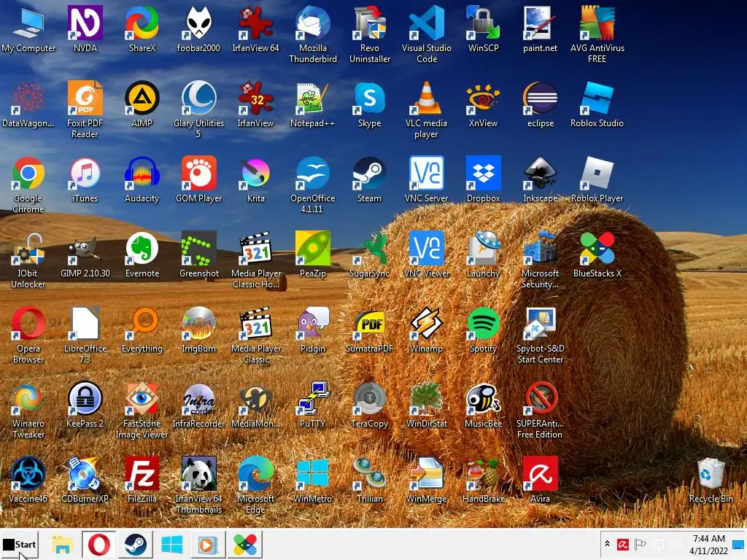Open File Explorer from taskbar
The image size is (747, 560).
[x=62, y=544]
